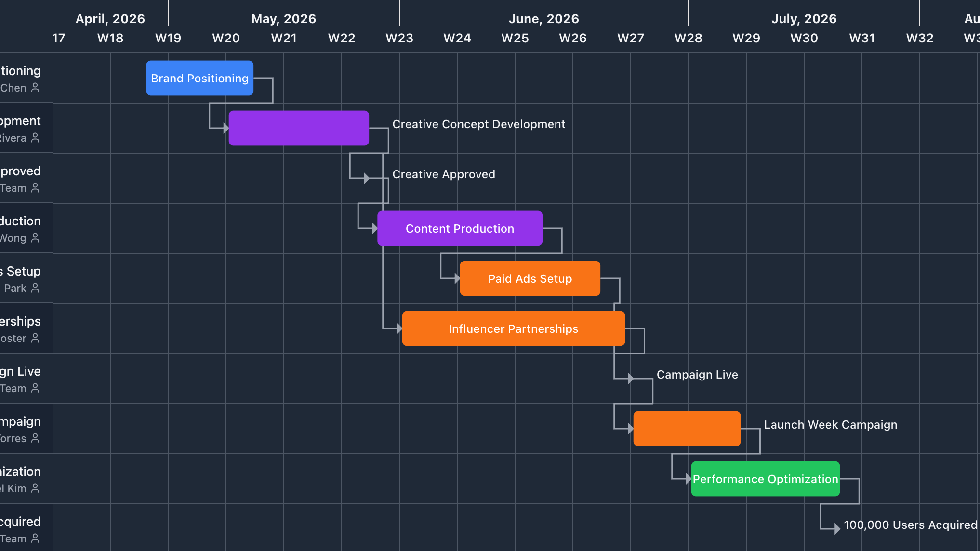The width and height of the screenshot is (980, 551).
Task: Select the Content Production task bar
Action: tap(459, 228)
